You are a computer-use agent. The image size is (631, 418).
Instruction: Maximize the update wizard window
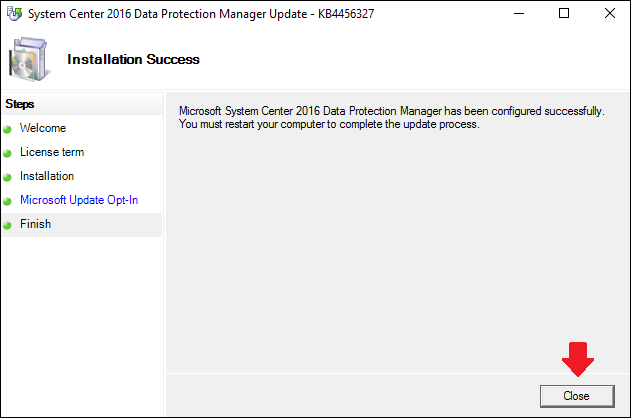point(564,13)
